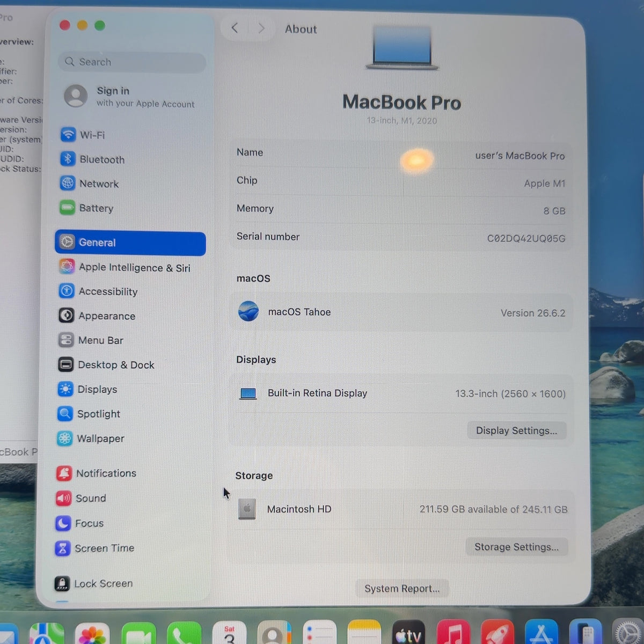Open Accessibility settings
The height and width of the screenshot is (644, 644).
[x=98, y=291]
